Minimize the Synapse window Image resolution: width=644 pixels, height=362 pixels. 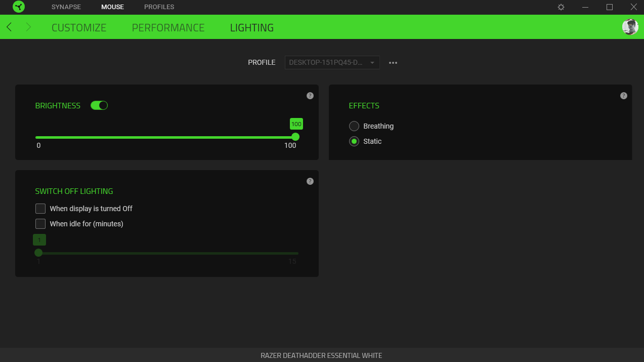point(585,7)
